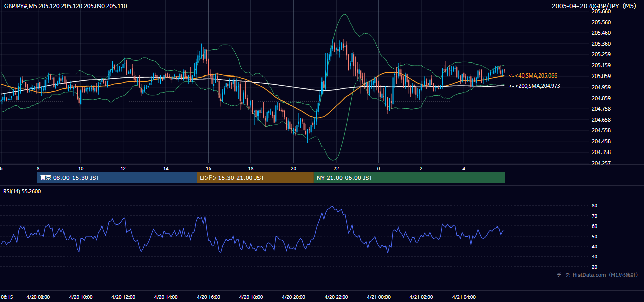
Task: Click RSI scale value 20
Action: (595, 267)
